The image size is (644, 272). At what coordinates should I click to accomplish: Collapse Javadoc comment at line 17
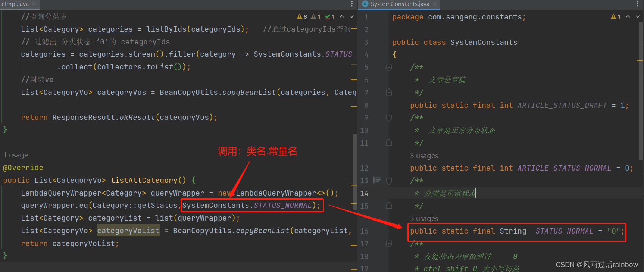[389, 244]
